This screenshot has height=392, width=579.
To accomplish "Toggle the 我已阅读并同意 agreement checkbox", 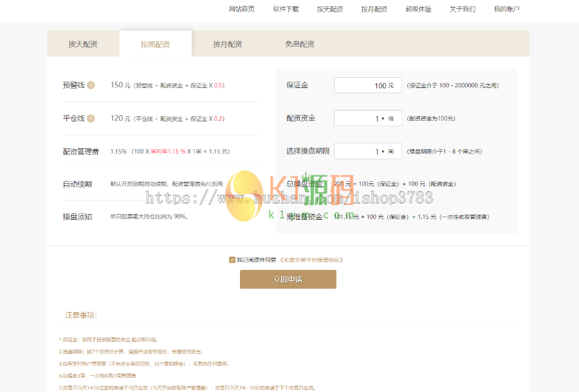I will point(232,260).
